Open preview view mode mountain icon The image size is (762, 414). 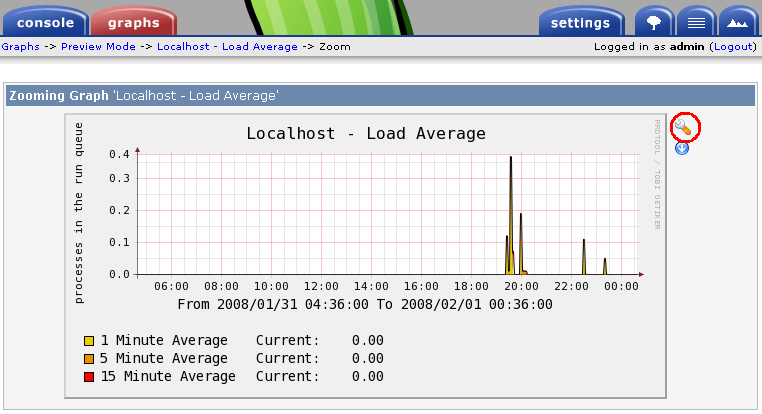coord(737,22)
